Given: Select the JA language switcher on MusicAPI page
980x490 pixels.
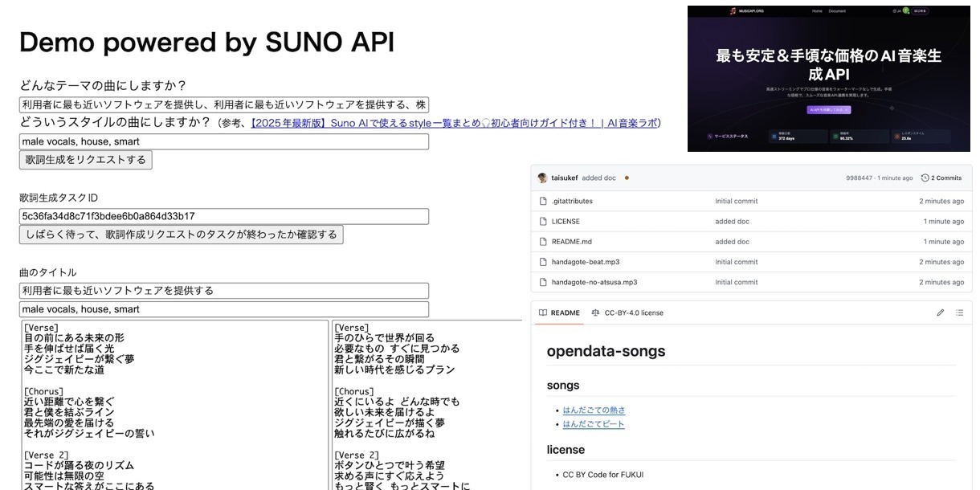Looking at the screenshot, I should (x=896, y=11).
